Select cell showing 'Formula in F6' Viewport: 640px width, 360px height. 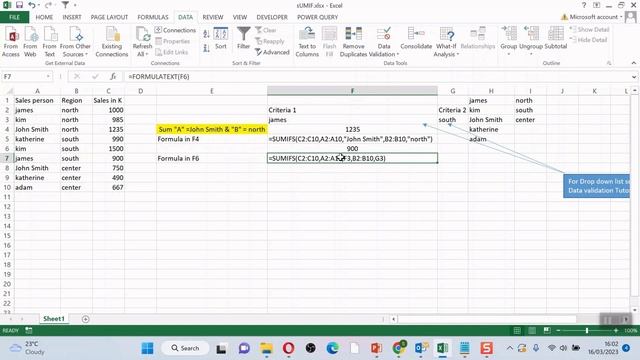(x=212, y=158)
